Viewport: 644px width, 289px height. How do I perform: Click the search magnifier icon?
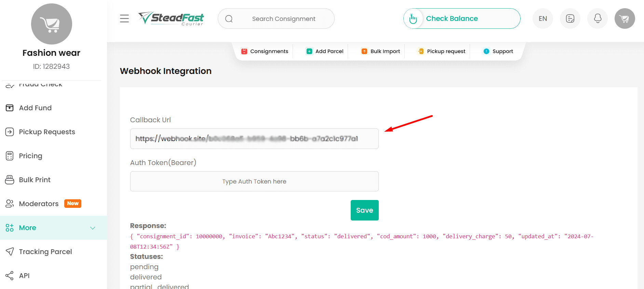(229, 19)
